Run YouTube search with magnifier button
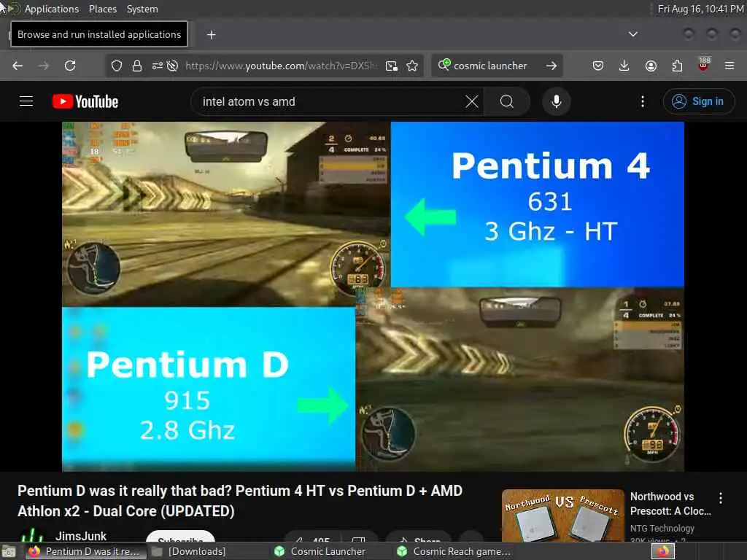Viewport: 747px width, 560px height. [x=507, y=101]
